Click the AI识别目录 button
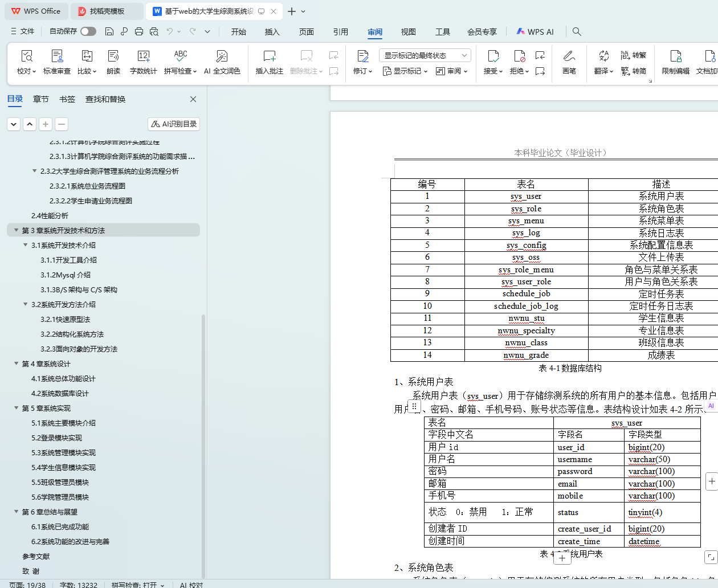 tap(174, 124)
